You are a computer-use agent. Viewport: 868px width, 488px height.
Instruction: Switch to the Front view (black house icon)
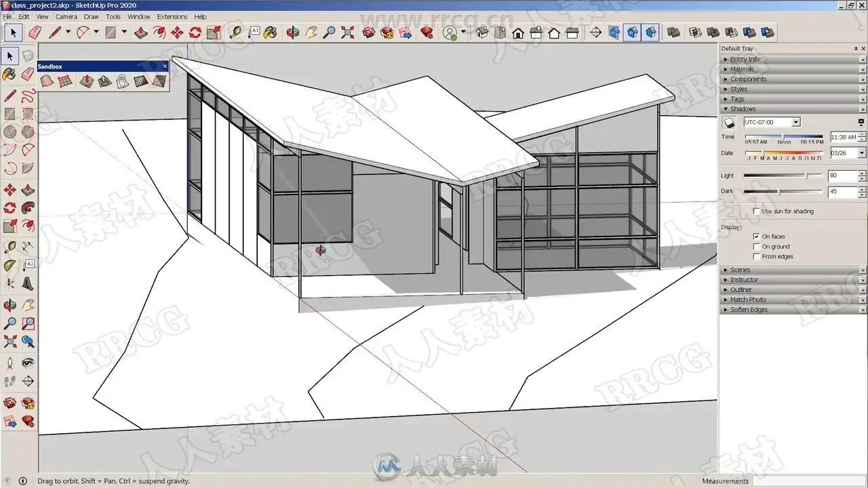[518, 32]
